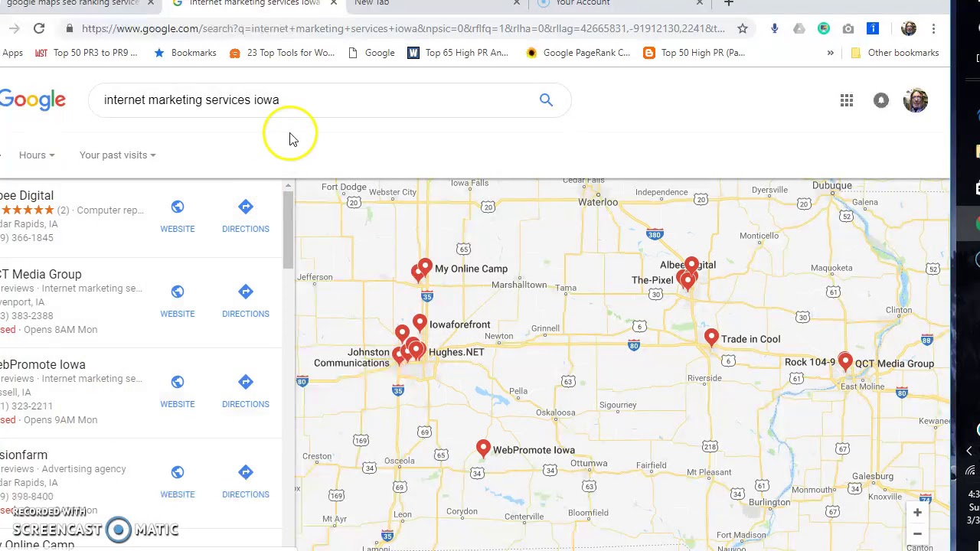Open website for the first listing

(x=178, y=216)
